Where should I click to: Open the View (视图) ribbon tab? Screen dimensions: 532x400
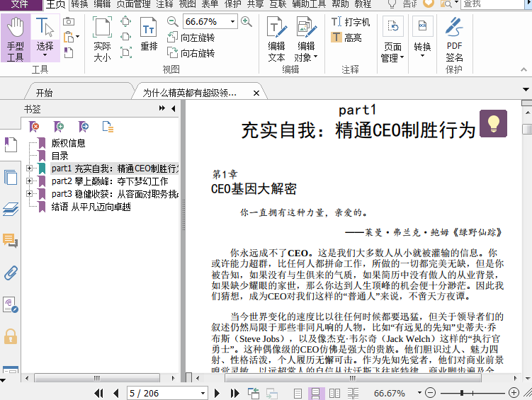[x=187, y=4]
